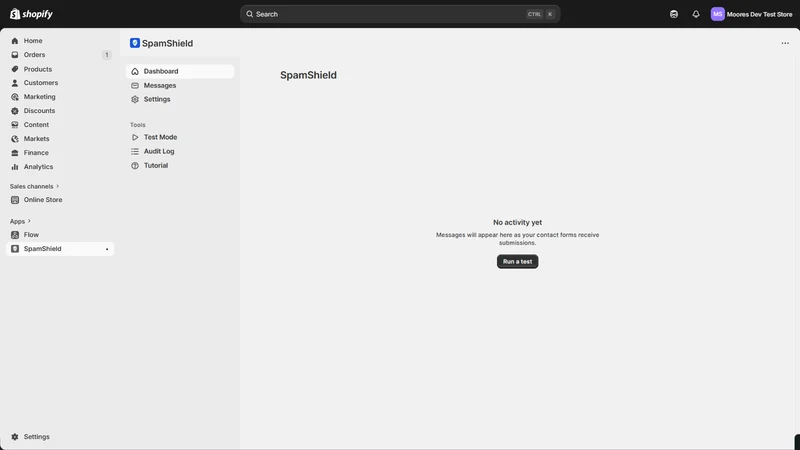Click the Flow app icon
The image size is (800, 450).
[x=15, y=235]
